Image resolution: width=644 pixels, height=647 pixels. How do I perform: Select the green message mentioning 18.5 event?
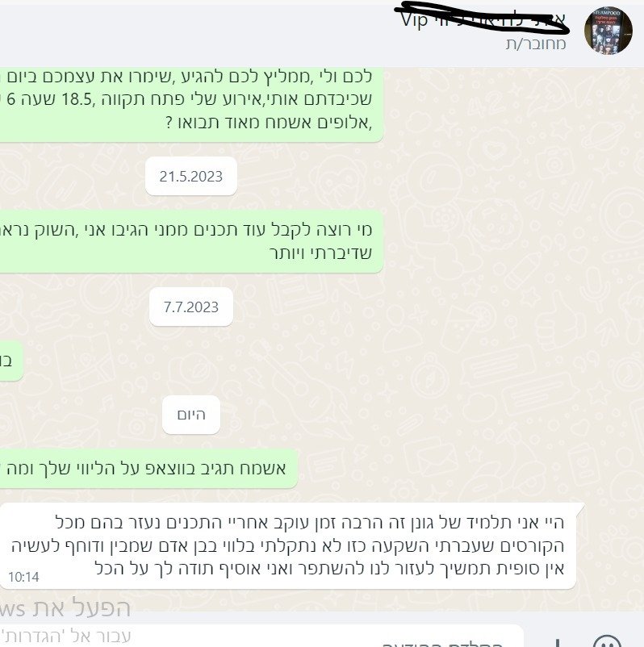(x=191, y=105)
